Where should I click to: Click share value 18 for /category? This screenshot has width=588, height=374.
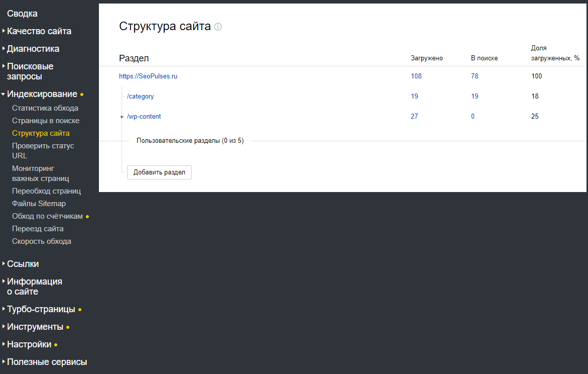[535, 96]
